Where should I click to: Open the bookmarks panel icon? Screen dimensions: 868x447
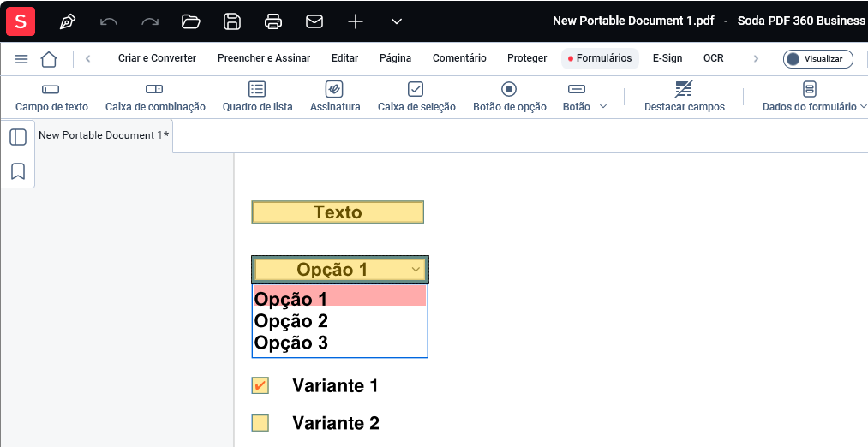pyautogui.click(x=18, y=171)
